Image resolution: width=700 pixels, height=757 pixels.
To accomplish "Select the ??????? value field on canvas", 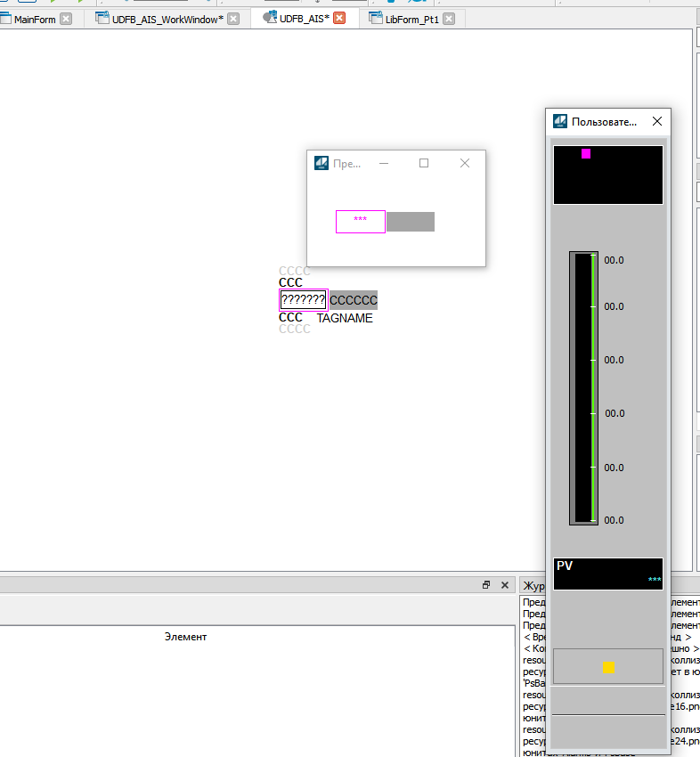I will click(x=303, y=300).
